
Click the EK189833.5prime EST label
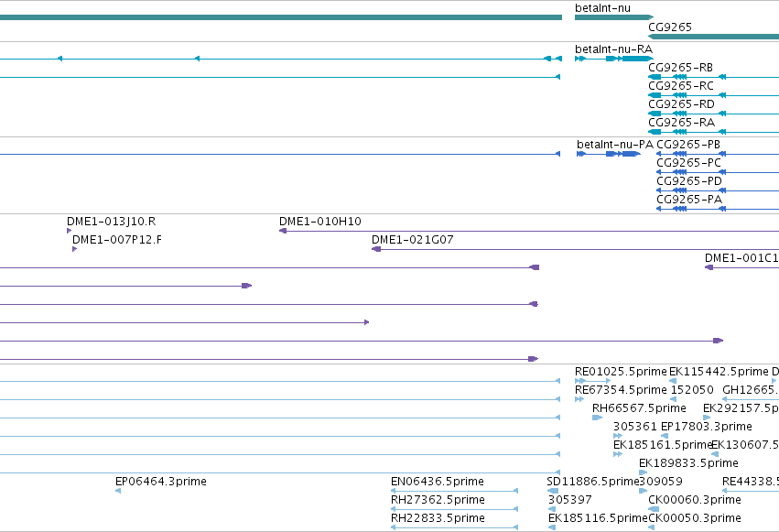[688, 464]
